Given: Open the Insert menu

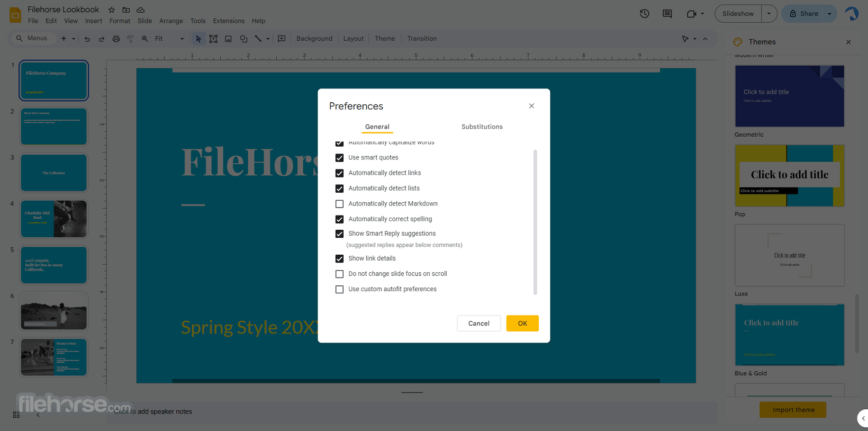Looking at the screenshot, I should coord(94,21).
